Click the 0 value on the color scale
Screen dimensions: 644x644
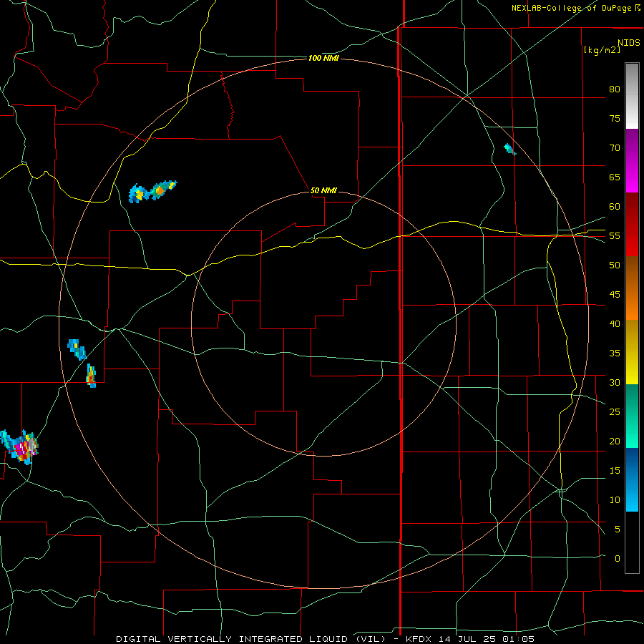pos(618,559)
